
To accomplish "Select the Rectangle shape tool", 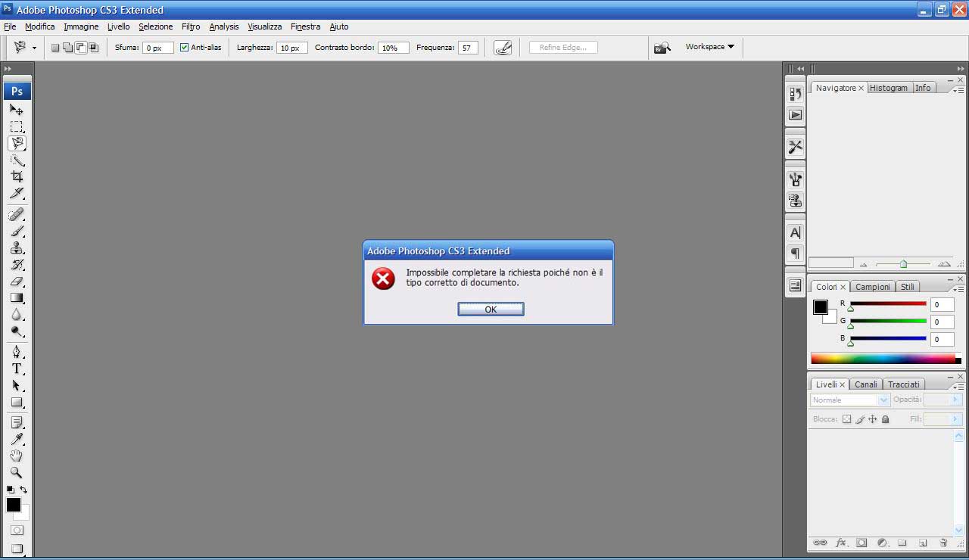I will (17, 402).
